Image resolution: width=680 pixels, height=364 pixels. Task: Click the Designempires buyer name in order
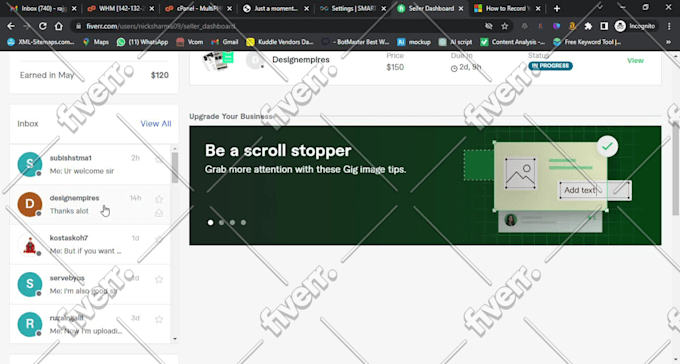click(x=301, y=60)
